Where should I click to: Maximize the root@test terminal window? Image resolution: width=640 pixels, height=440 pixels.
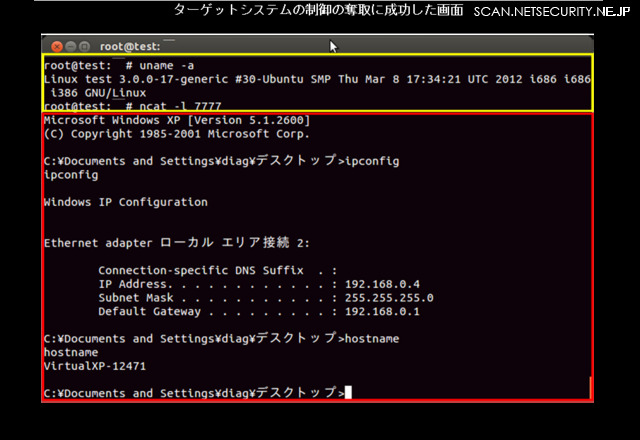point(84,47)
